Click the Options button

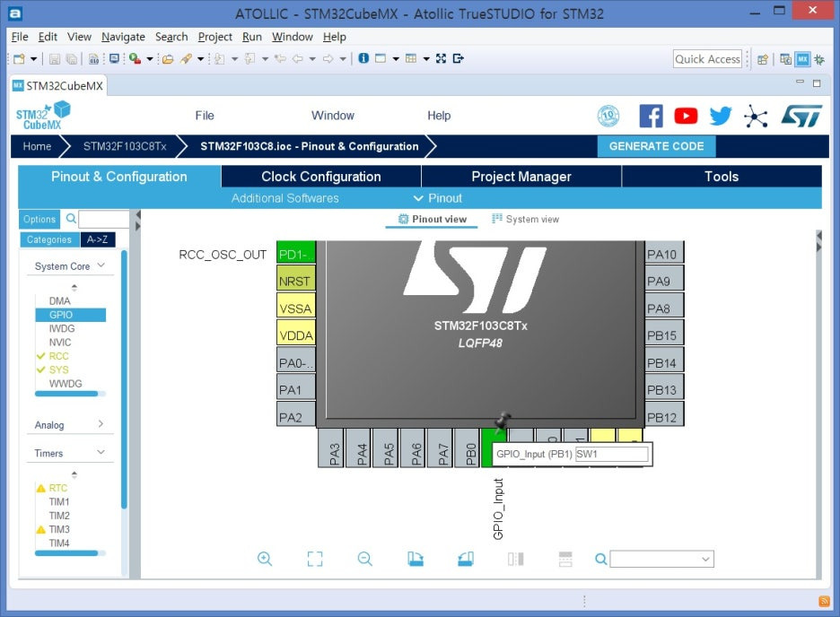click(x=39, y=219)
